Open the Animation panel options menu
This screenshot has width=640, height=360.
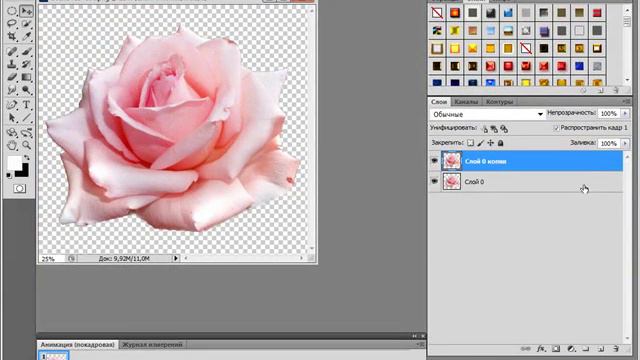pos(420,344)
